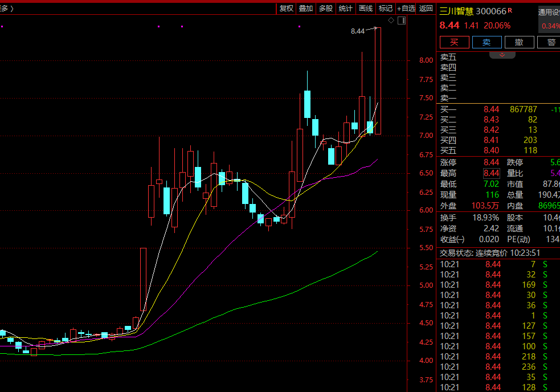Activate the 画线 drawing tool
This screenshot has height=392, width=560.
pos(365,8)
